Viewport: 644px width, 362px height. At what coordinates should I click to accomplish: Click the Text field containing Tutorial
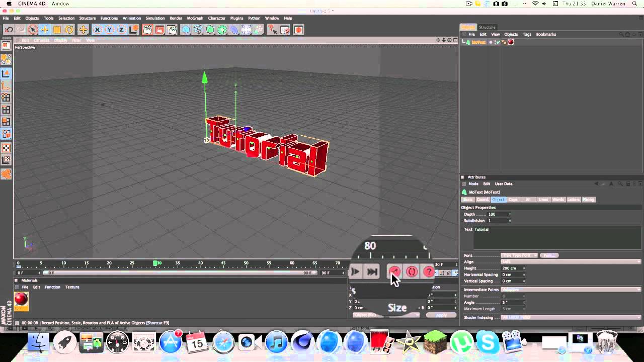[556, 238]
